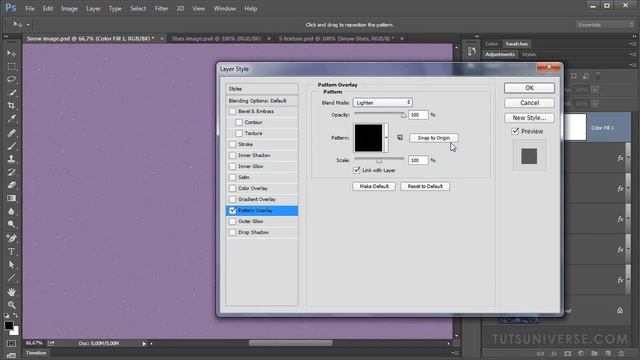
Task: Click the Make Default button
Action: pos(374,186)
